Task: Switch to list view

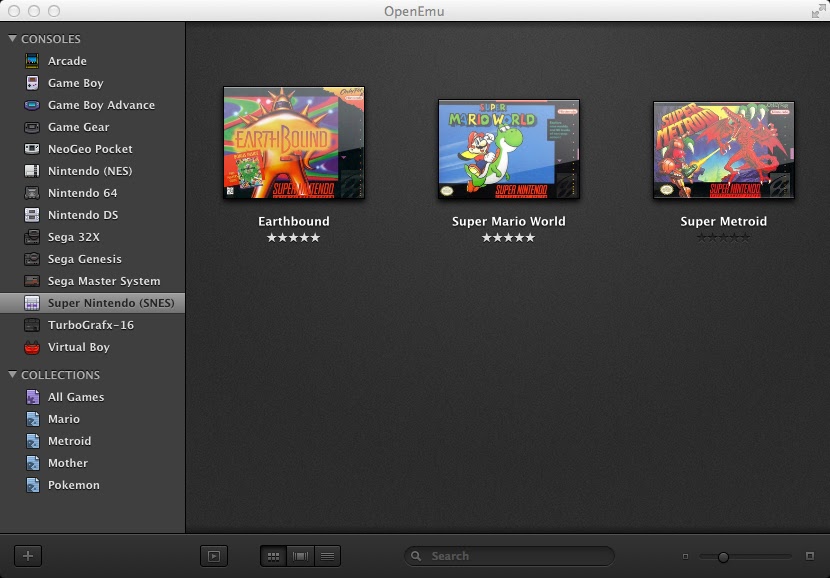Action: (x=328, y=556)
